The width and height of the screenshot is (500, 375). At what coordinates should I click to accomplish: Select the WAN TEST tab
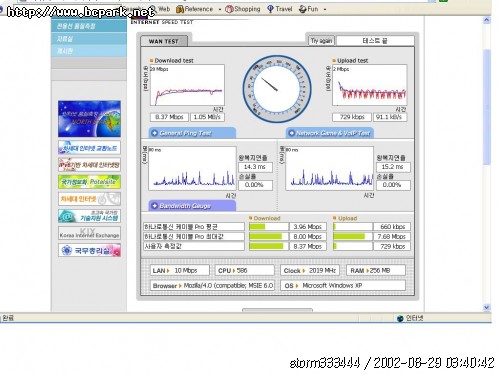tap(164, 41)
